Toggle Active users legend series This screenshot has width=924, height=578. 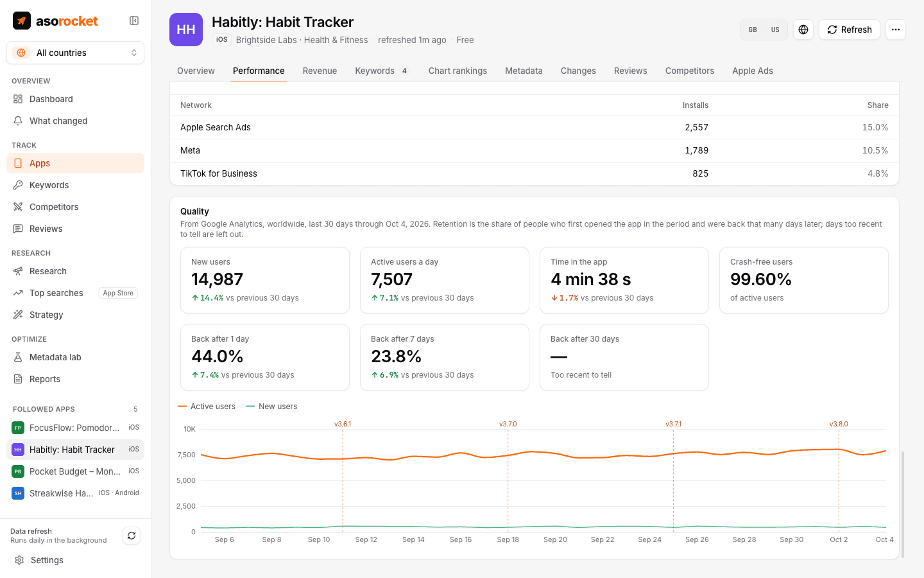(x=207, y=407)
